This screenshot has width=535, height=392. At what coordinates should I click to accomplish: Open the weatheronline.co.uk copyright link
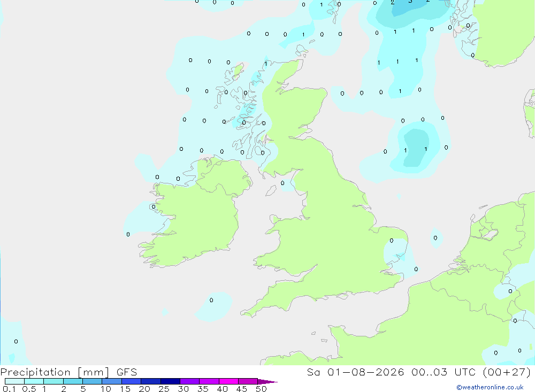coord(490,387)
